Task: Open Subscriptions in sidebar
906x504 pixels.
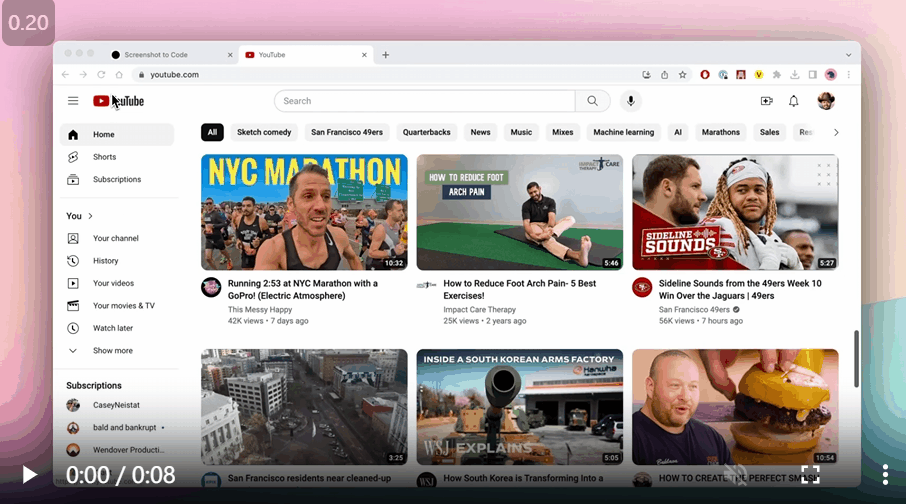Action: click(117, 180)
